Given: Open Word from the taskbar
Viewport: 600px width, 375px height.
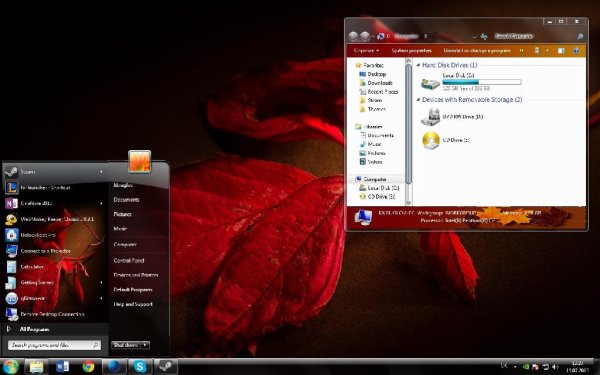Looking at the screenshot, I should 62,367.
